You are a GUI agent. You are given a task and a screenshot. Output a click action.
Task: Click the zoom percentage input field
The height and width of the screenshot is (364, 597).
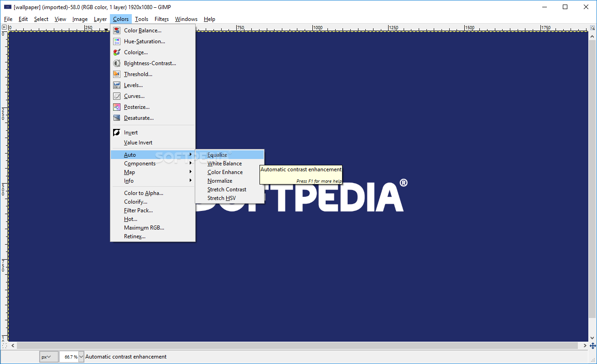(69, 357)
